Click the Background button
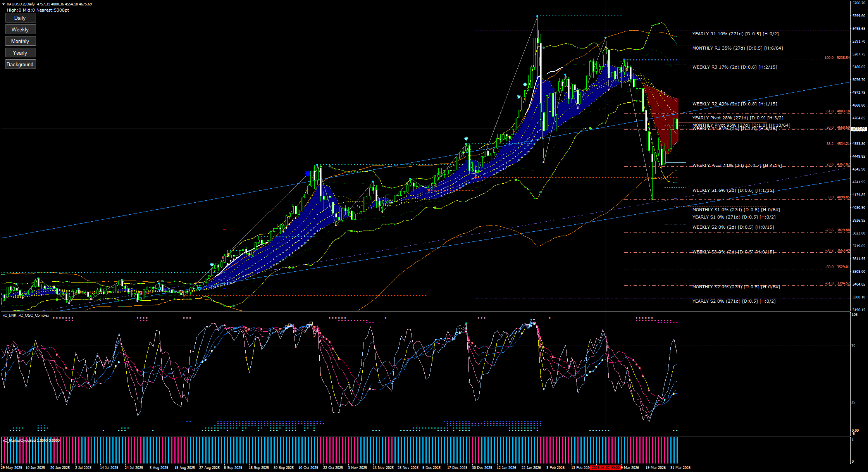Image resolution: width=868 pixels, height=472 pixels. 20,64
